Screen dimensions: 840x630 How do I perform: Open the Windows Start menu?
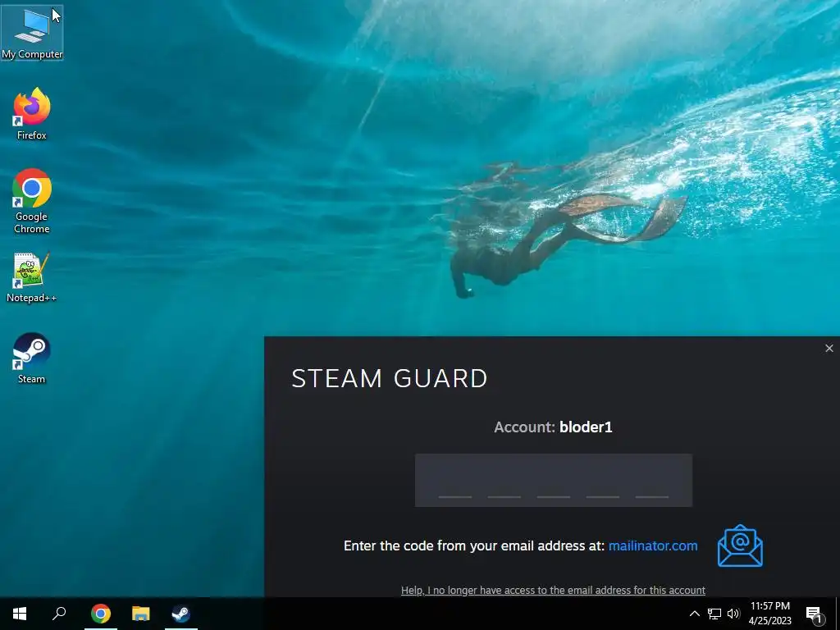pyautogui.click(x=20, y=614)
